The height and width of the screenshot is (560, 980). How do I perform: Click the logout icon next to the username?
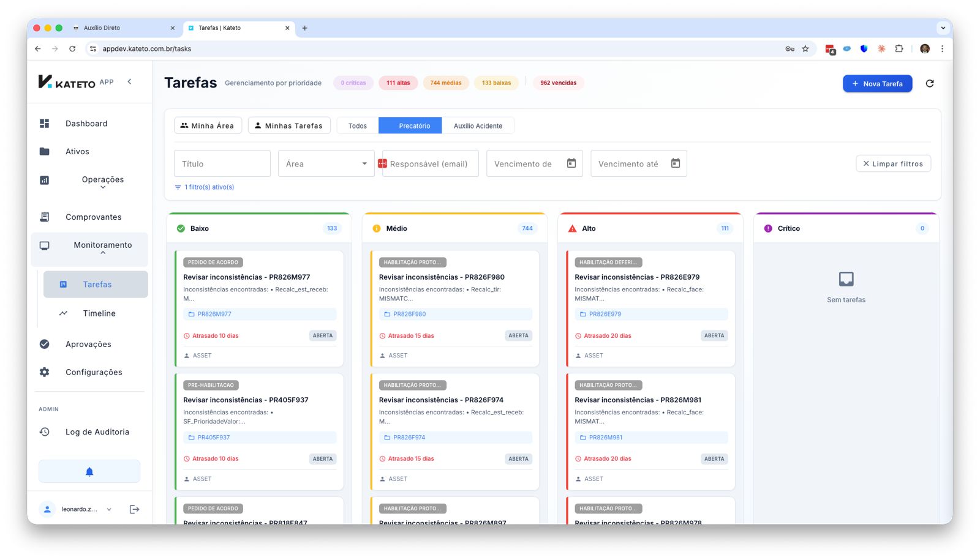pyautogui.click(x=135, y=509)
